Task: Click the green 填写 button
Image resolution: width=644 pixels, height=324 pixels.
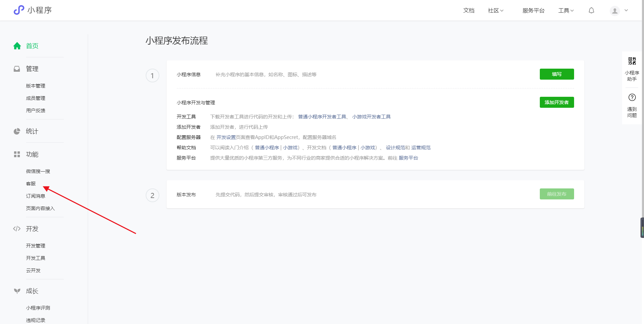Action: coord(557,74)
